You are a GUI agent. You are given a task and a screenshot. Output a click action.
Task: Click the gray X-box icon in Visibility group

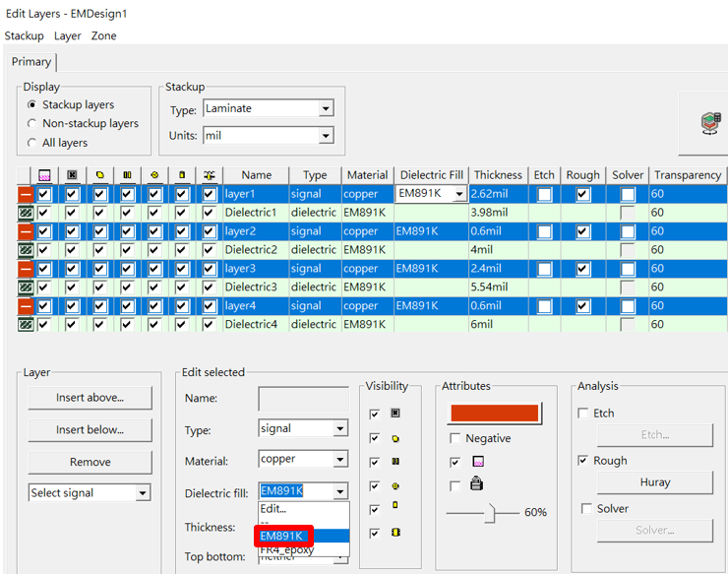point(395,413)
